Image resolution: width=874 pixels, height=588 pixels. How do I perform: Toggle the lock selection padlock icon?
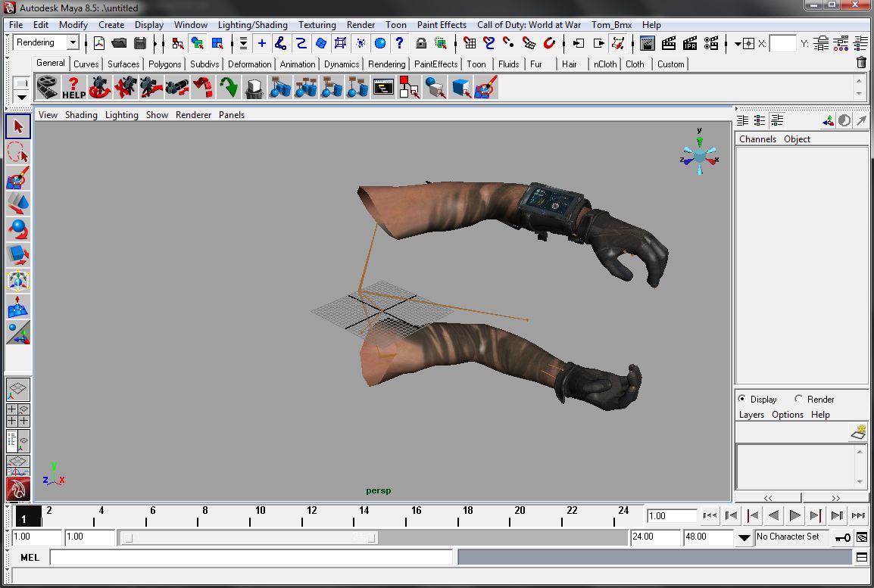[421, 43]
